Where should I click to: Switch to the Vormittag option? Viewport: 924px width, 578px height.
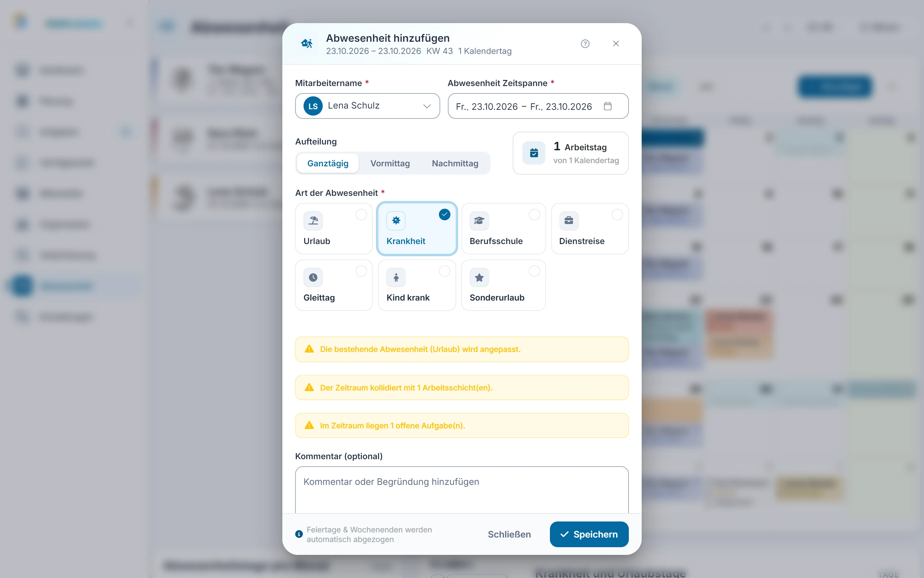(390, 163)
